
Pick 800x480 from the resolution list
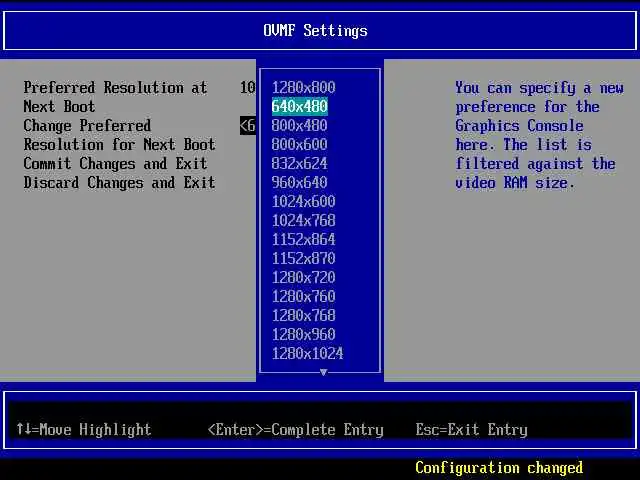pos(300,125)
